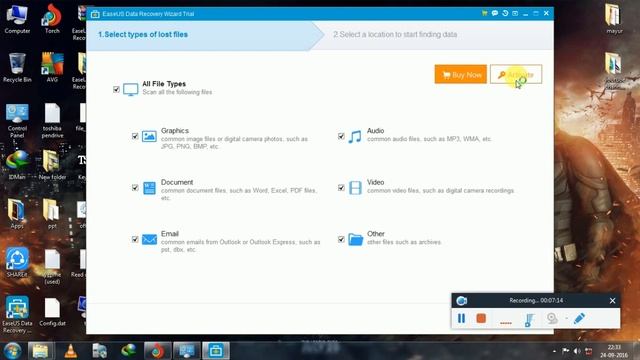Toggle the Document file type checkbox
The image size is (640, 360).
click(135, 188)
